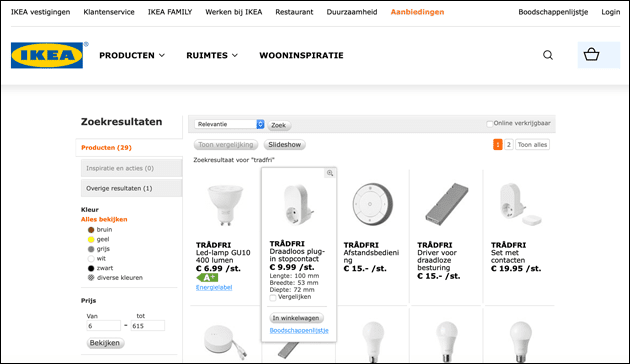Click the Zoek button

pos(279,125)
